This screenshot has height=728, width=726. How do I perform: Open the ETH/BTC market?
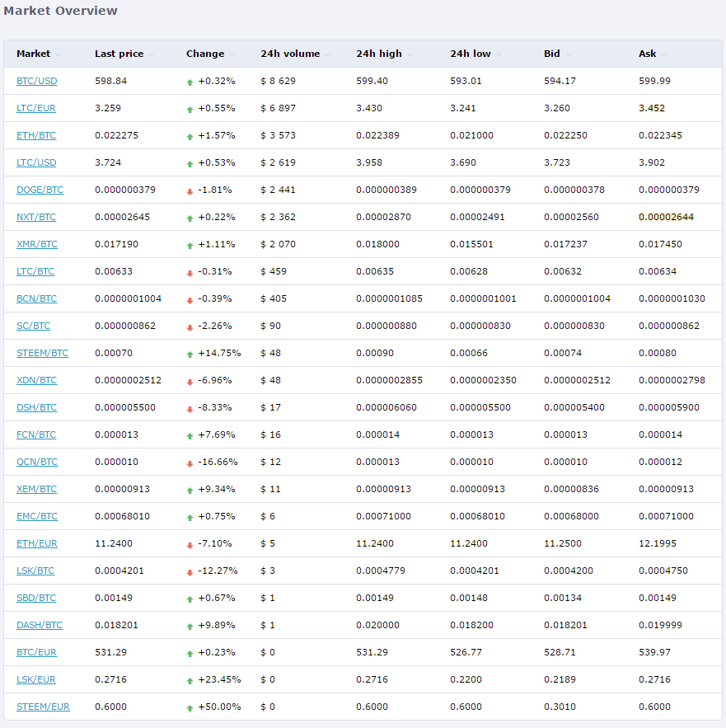(x=36, y=135)
